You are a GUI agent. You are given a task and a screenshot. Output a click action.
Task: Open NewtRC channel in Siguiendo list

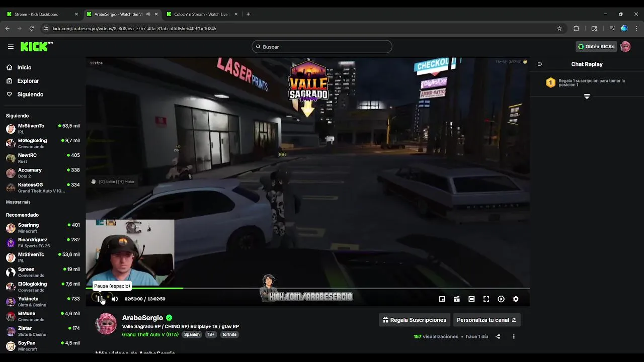(43, 158)
